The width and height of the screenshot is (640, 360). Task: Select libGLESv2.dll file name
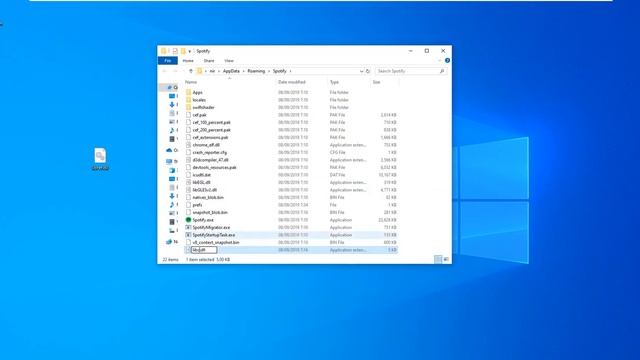pos(205,190)
